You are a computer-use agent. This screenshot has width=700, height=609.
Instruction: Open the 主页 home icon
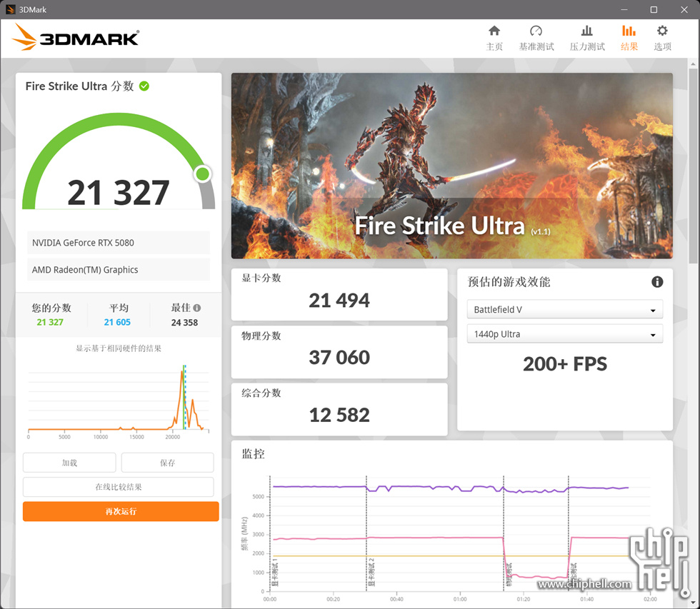[494, 31]
